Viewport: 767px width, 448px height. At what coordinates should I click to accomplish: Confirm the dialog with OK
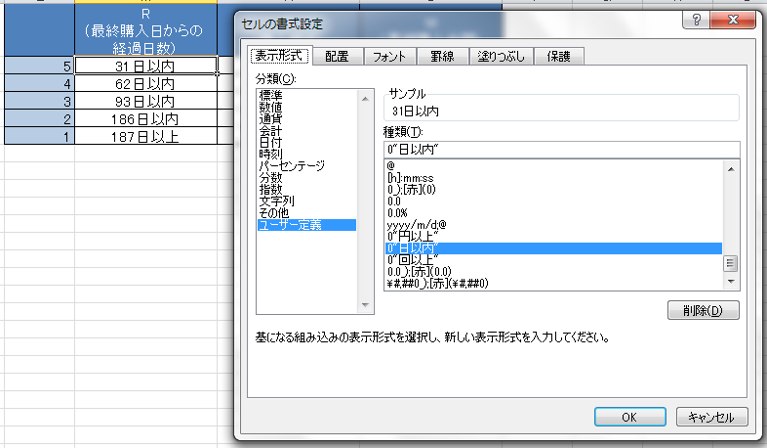(x=629, y=416)
